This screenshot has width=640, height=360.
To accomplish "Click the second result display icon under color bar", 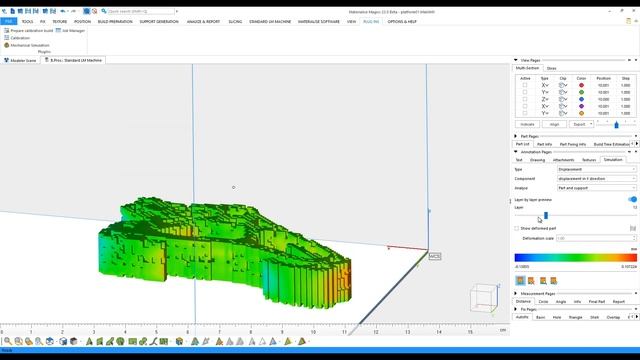I will [x=531, y=280].
